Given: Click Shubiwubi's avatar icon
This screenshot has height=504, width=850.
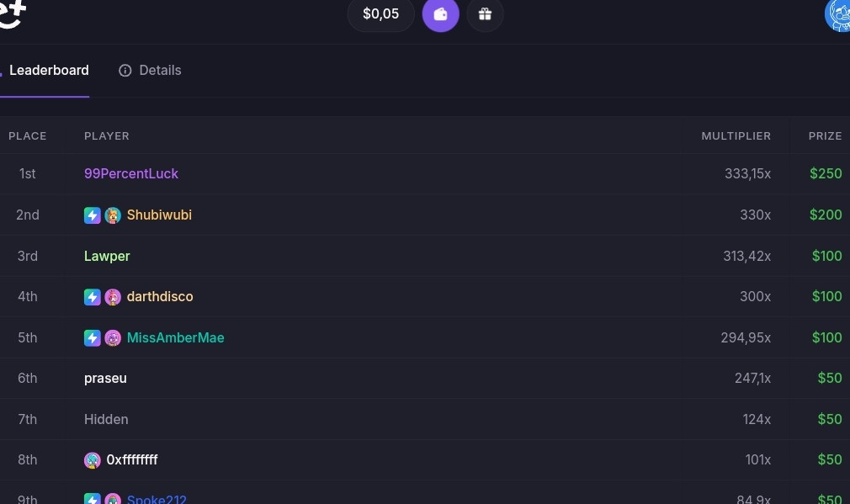Looking at the screenshot, I should click(x=113, y=215).
